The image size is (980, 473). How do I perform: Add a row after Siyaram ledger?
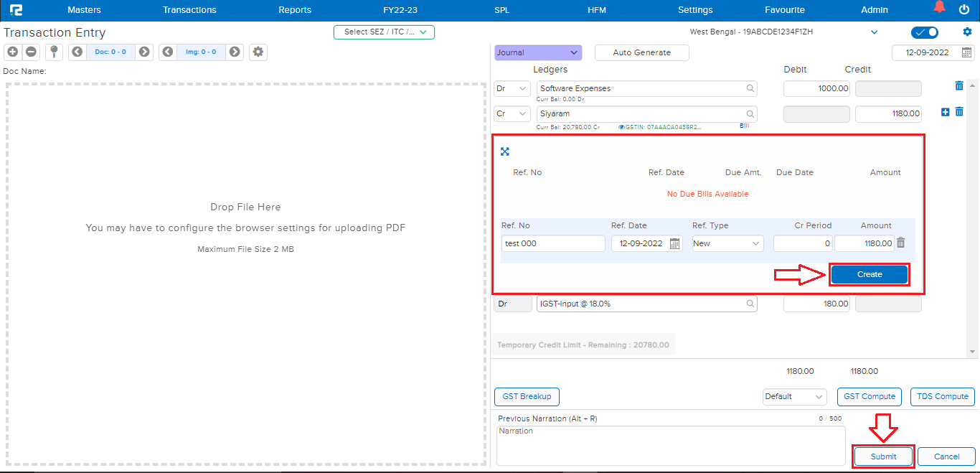click(945, 112)
